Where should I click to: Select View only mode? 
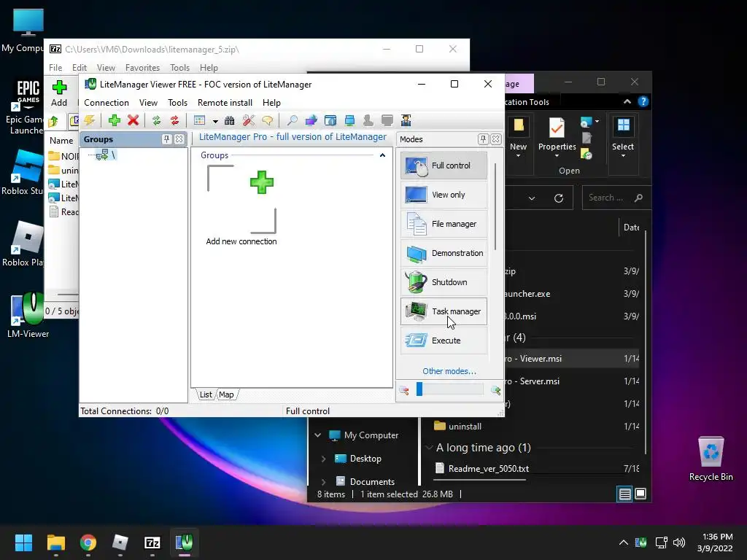(444, 195)
